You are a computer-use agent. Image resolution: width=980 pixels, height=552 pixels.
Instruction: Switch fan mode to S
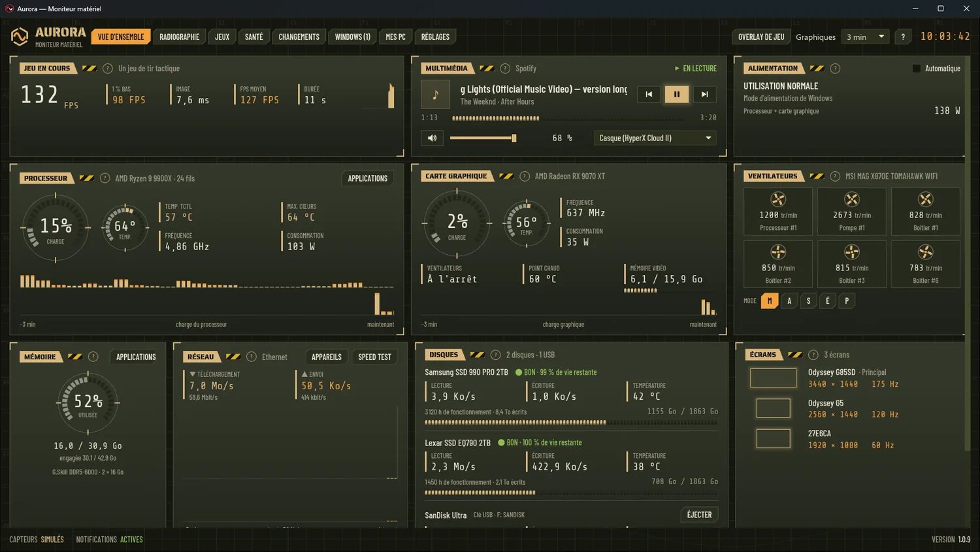click(808, 301)
